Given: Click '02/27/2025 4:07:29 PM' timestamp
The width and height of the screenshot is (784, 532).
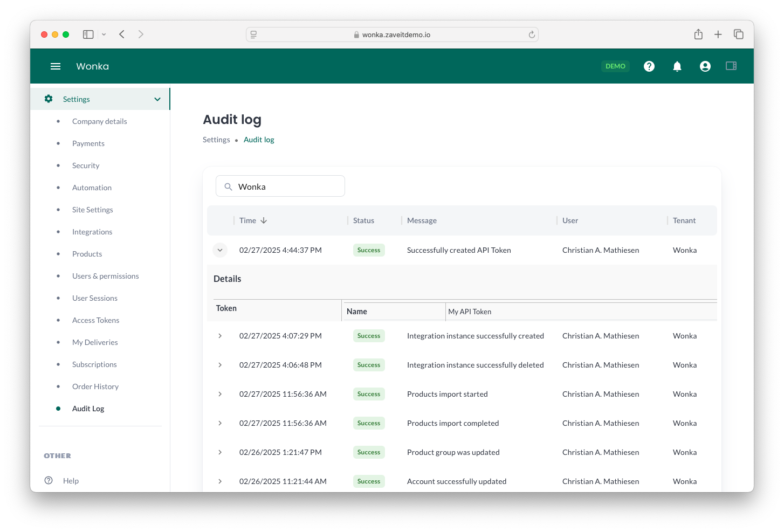Looking at the screenshot, I should pos(280,336).
